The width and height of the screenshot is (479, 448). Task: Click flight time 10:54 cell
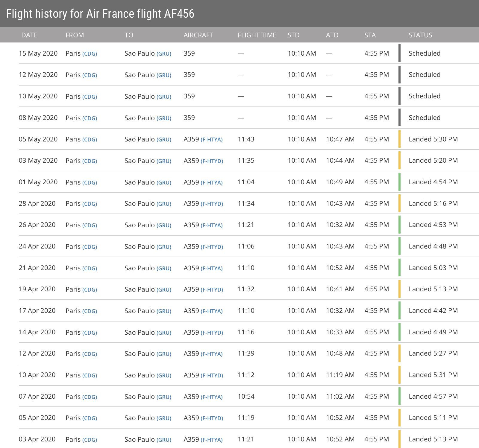tap(246, 396)
